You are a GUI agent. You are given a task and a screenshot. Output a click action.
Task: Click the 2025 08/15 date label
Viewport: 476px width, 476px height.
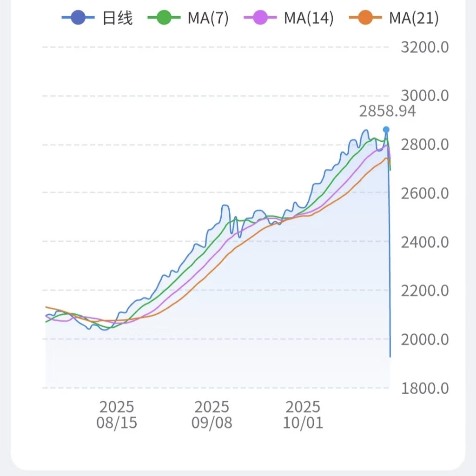[117, 415]
